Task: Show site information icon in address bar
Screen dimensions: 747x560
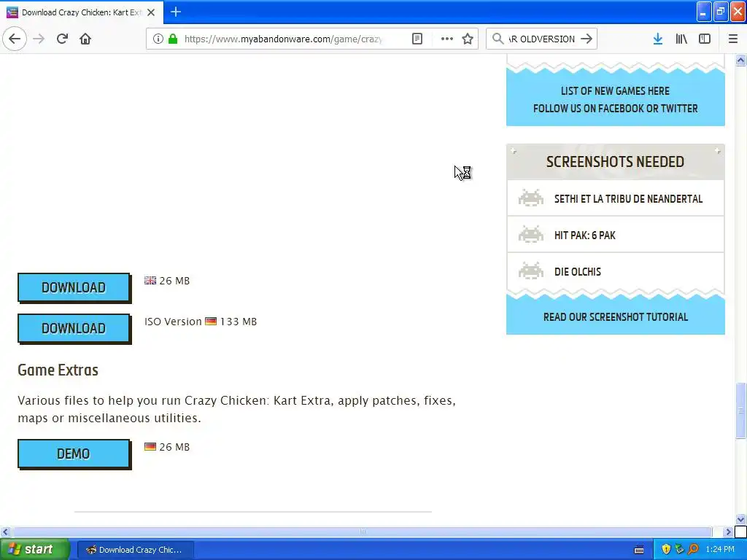Action: tap(158, 39)
